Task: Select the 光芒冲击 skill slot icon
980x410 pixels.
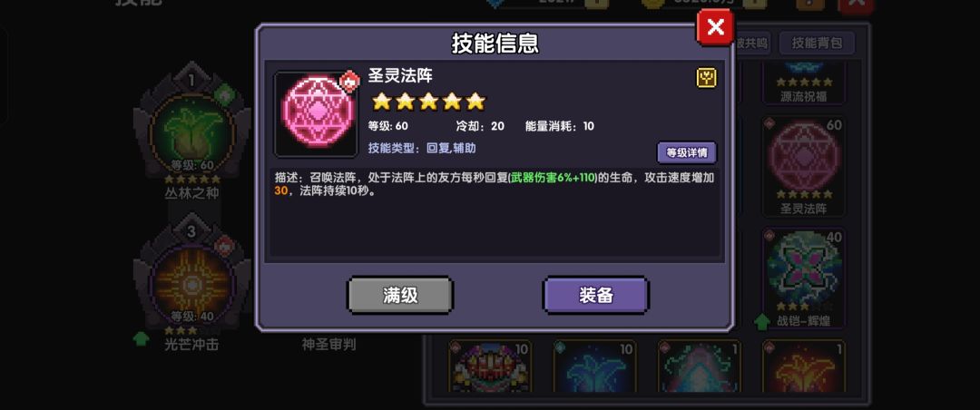Action: [x=192, y=280]
